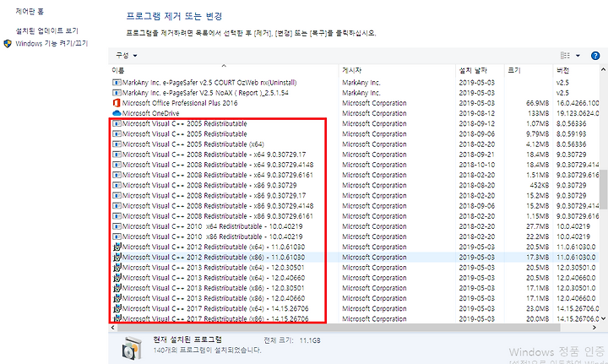
Task: Sort by the 설치 날짜 column header
Action: tap(480, 70)
